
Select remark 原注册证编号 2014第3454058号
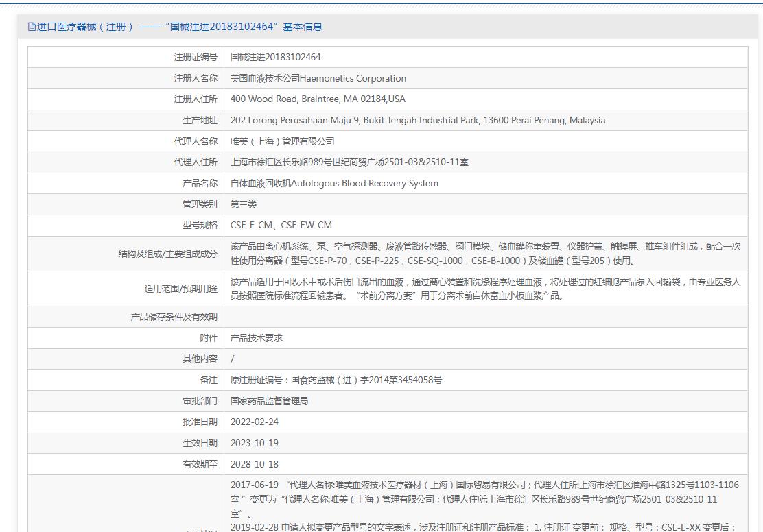pos(336,380)
